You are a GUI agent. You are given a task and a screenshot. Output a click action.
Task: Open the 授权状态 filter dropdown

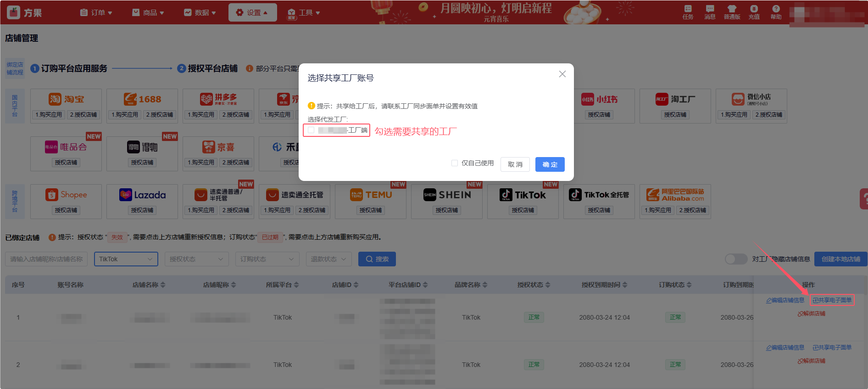coord(196,259)
